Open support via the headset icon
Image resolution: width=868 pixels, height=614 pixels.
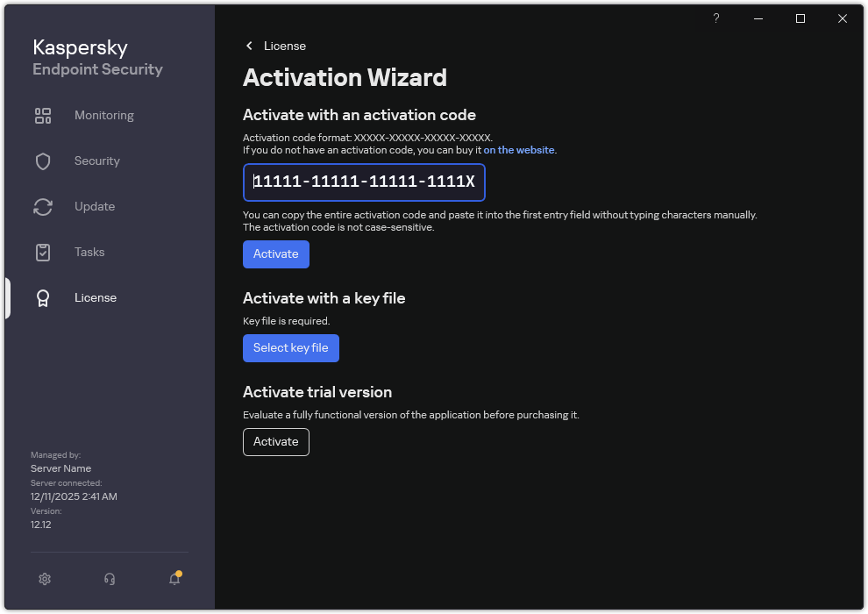point(109,579)
